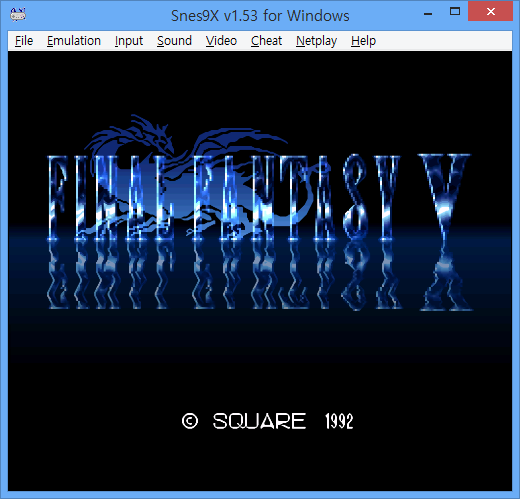Image resolution: width=520 pixels, height=499 pixels.
Task: Open the Input menu
Action: (x=129, y=41)
